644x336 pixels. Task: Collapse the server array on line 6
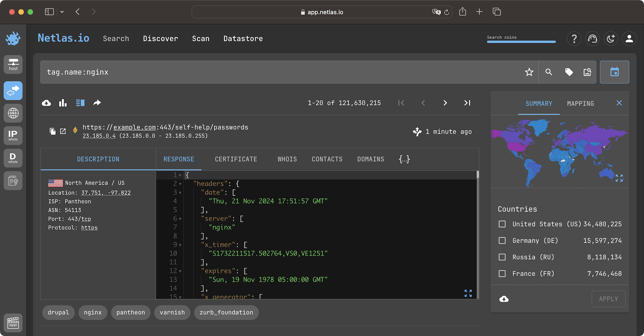pos(180,219)
